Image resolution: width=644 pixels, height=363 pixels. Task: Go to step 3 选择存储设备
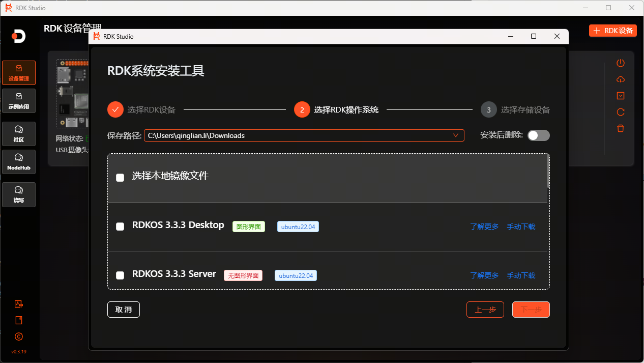[488, 109]
